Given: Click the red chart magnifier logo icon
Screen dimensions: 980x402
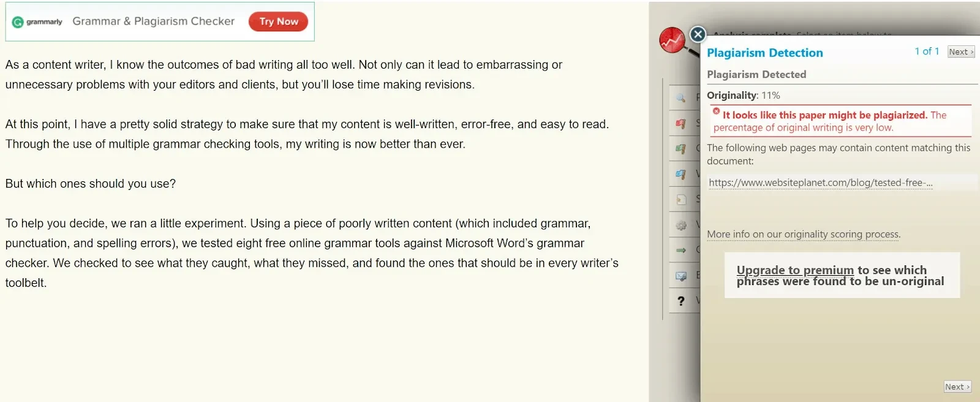Looking at the screenshot, I should (x=673, y=40).
